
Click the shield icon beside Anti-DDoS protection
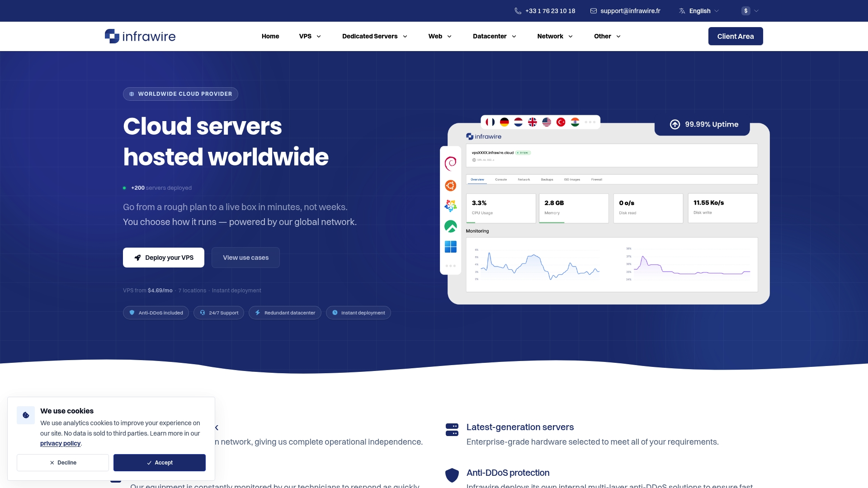452,475
